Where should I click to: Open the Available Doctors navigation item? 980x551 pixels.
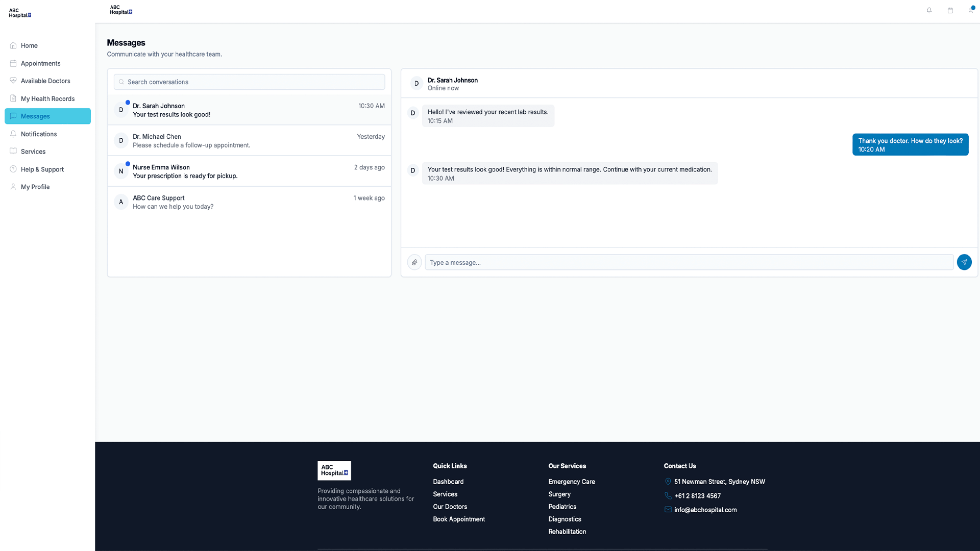[45, 81]
